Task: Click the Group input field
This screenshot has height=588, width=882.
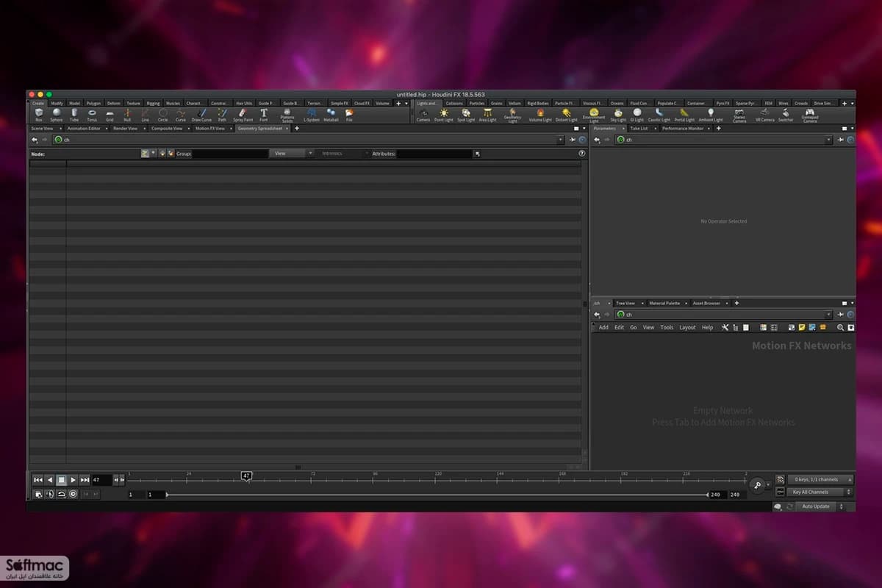Action: click(230, 154)
